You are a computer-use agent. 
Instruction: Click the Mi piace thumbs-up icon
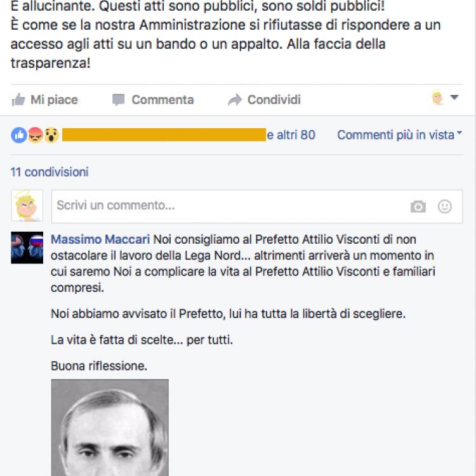[18, 100]
